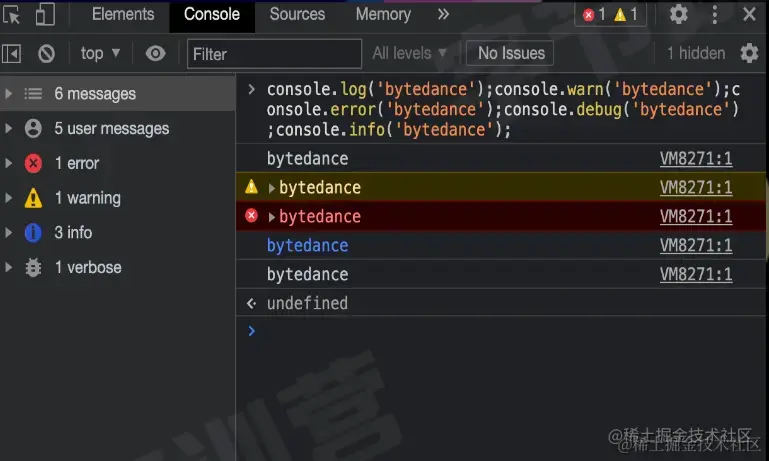Switch to the Sources tab

(x=297, y=15)
